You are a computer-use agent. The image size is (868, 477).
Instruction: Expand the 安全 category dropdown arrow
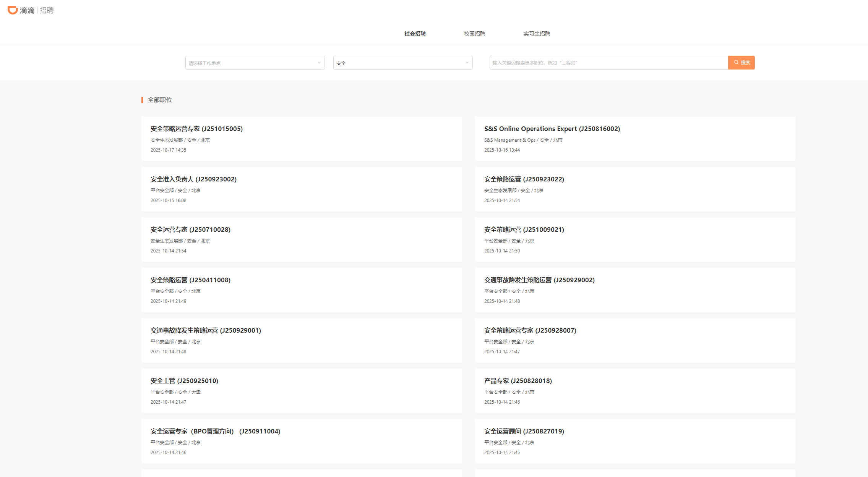[467, 63]
